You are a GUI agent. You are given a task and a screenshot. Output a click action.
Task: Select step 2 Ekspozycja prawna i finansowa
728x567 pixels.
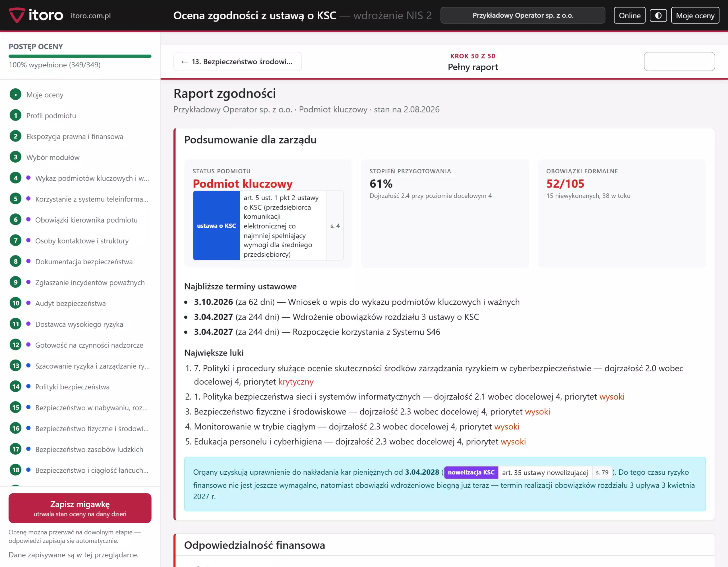point(80,136)
